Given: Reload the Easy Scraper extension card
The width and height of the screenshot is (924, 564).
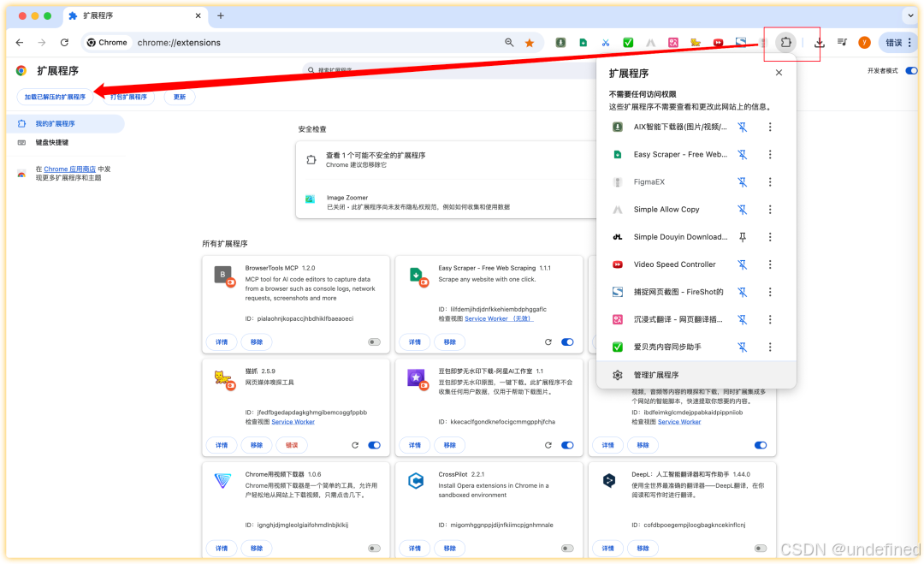Looking at the screenshot, I should pos(548,341).
